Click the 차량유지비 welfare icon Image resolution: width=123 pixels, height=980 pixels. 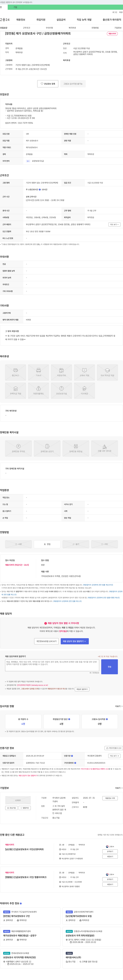(x=61, y=373)
